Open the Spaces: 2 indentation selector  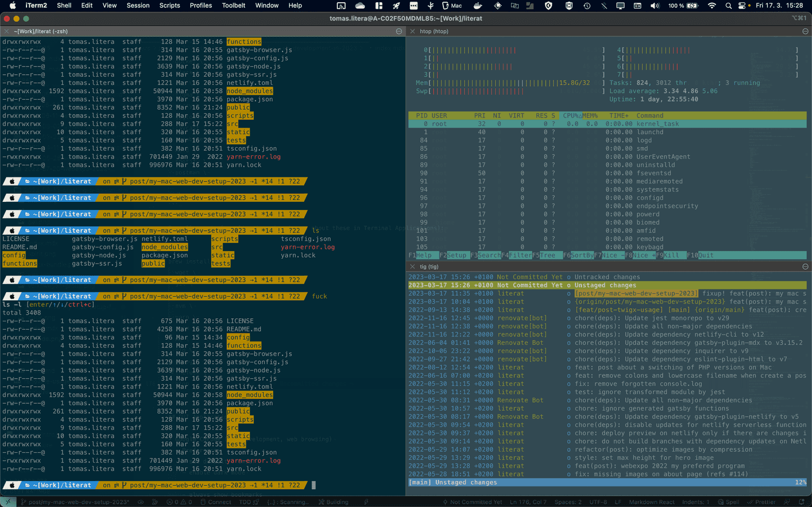click(x=567, y=502)
